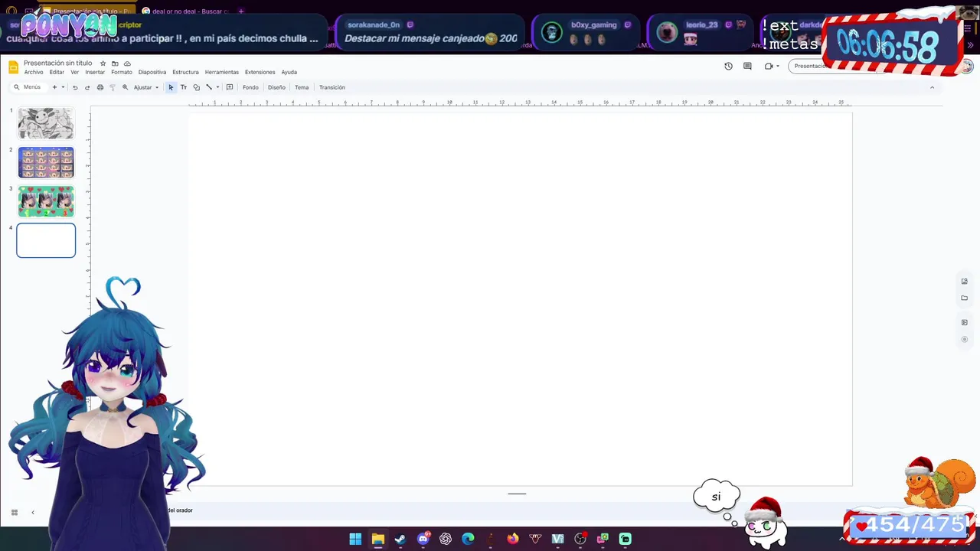Click the move-to-folder icon

(x=115, y=64)
